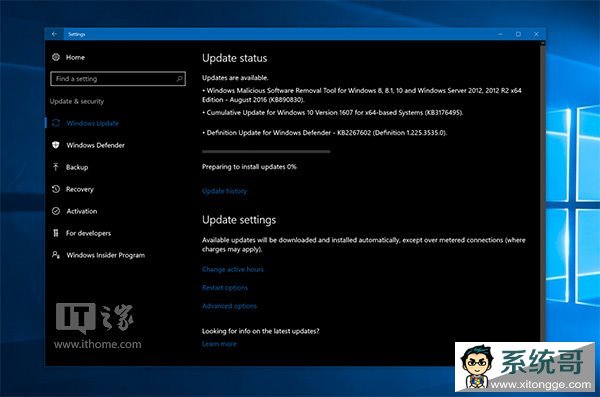The width and height of the screenshot is (600, 397).
Task: Minimize the Settings window
Action: 500,34
